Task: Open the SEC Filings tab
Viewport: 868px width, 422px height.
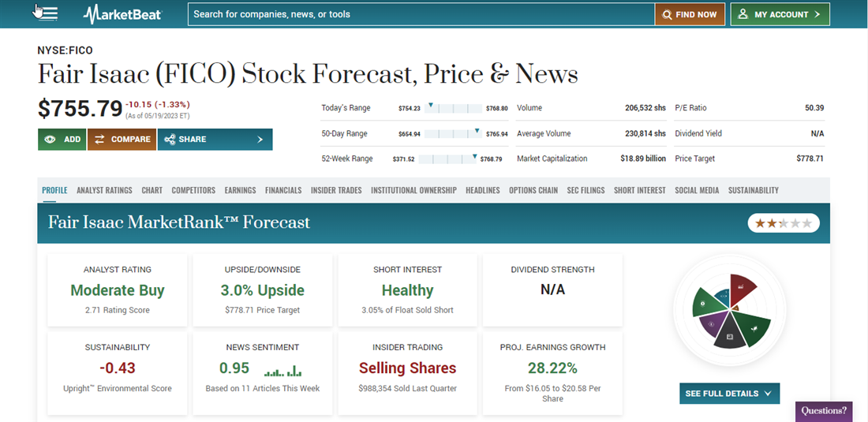Action: 586,190
